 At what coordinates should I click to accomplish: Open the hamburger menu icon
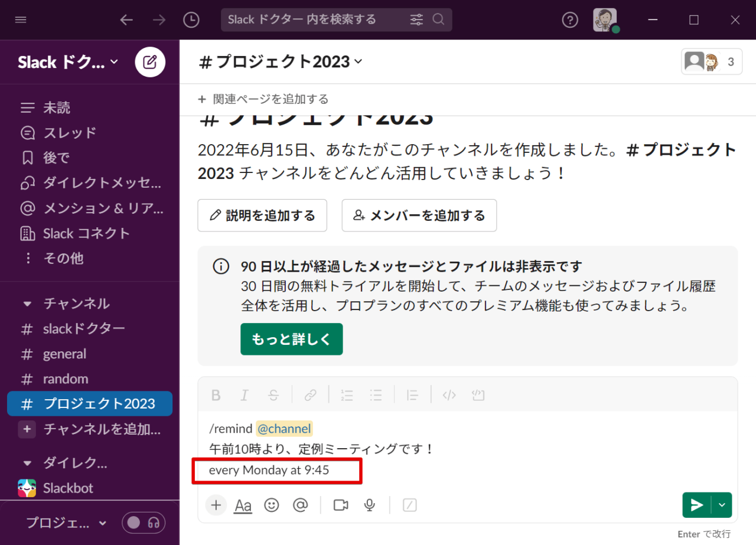point(21,19)
